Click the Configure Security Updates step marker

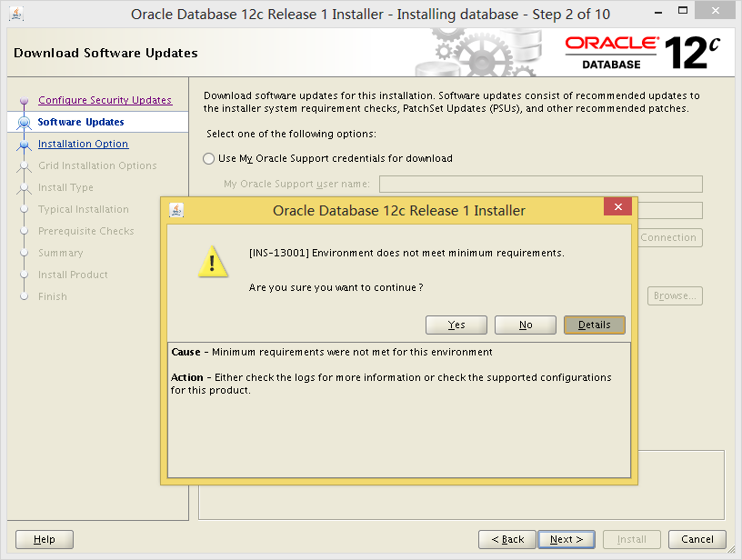(25, 101)
